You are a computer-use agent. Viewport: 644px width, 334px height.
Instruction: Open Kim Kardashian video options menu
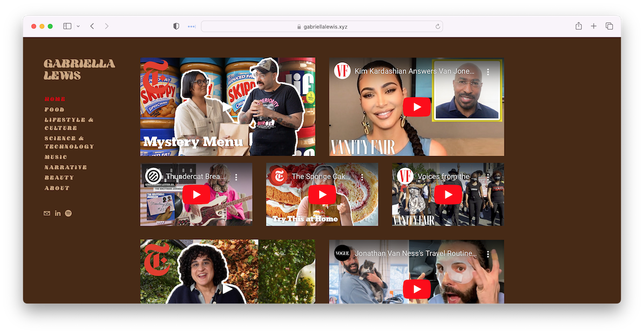tap(488, 71)
